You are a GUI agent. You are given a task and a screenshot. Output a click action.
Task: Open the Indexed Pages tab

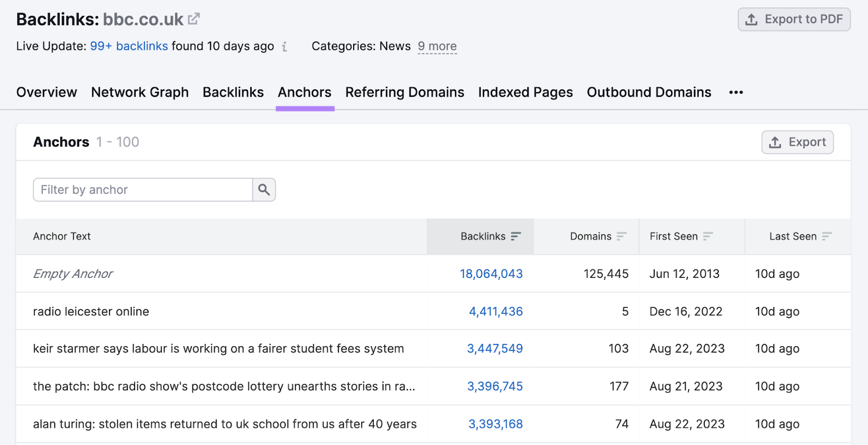coord(525,92)
